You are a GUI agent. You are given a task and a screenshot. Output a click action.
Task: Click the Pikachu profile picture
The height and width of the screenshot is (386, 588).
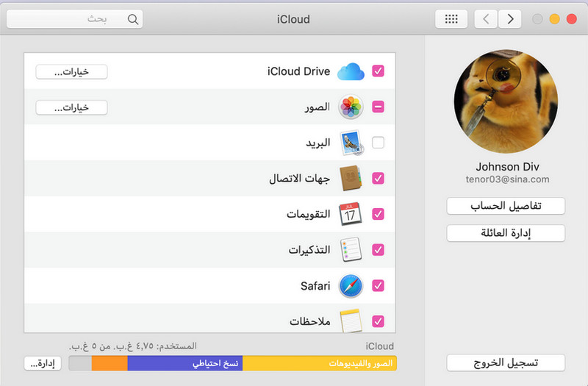(506, 101)
